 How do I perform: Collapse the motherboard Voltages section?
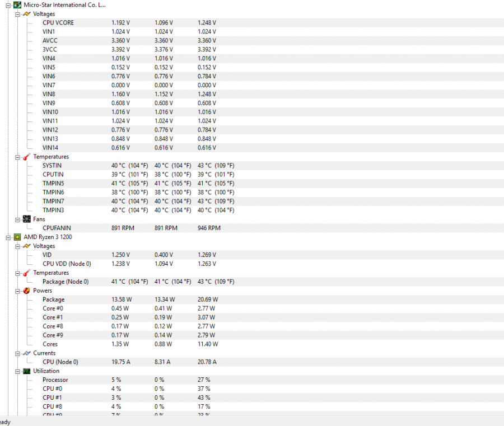(x=18, y=14)
